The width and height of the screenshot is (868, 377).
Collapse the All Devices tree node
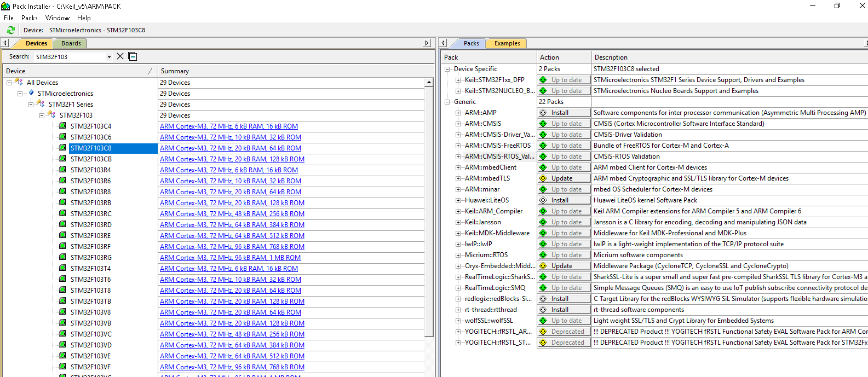pos(9,83)
